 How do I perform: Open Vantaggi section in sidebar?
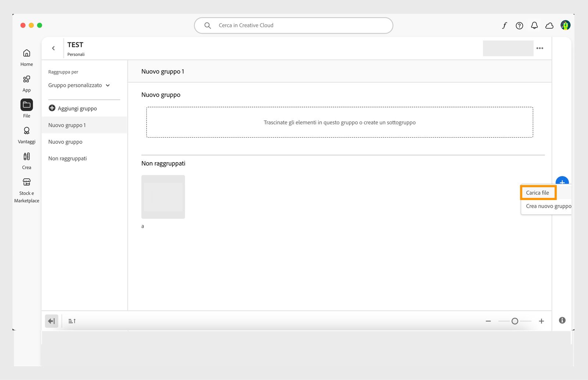click(x=26, y=135)
